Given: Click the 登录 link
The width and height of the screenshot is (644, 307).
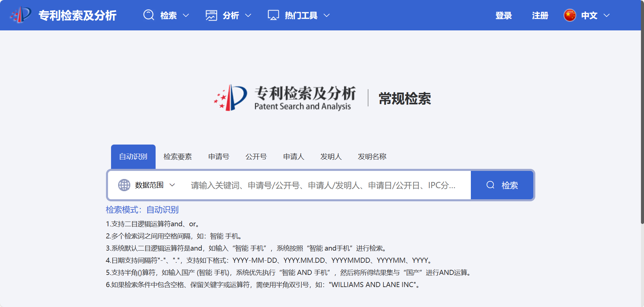Looking at the screenshot, I should click(x=504, y=16).
